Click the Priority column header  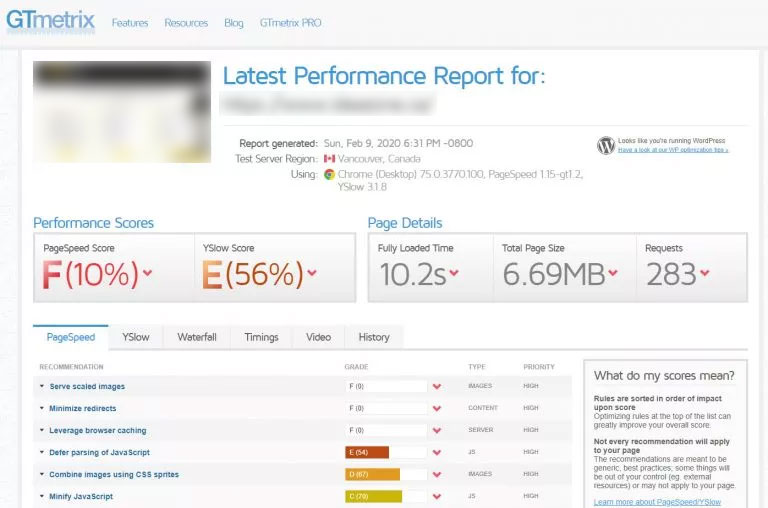click(x=539, y=367)
